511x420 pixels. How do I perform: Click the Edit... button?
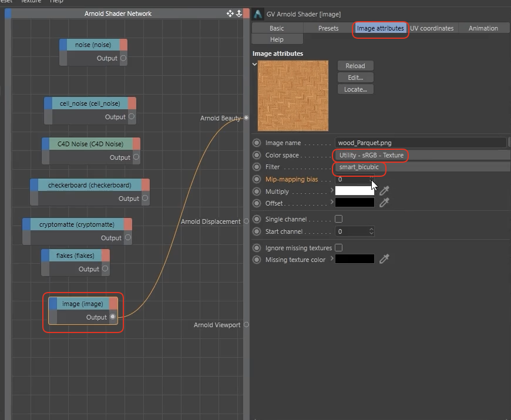click(355, 78)
